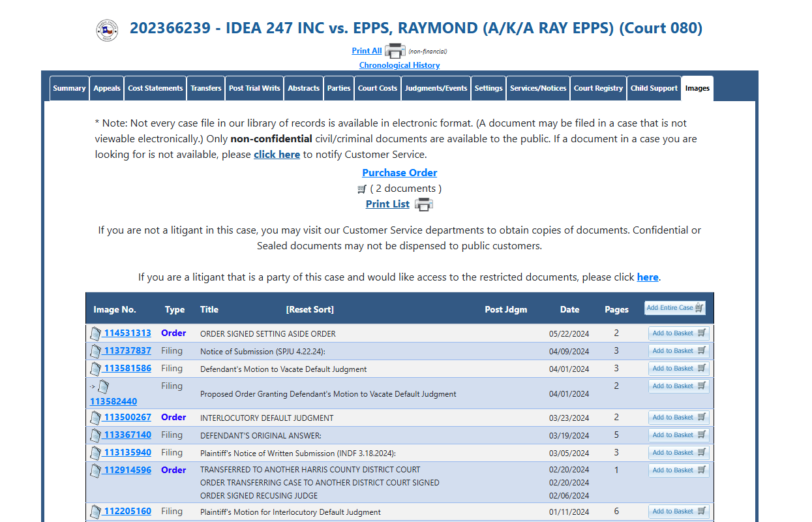
Task: Click the printer icon beside Print All
Action: pos(395,51)
